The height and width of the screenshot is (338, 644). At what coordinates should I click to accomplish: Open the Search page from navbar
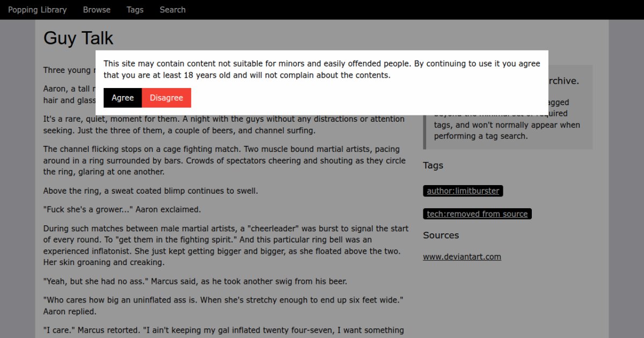172,10
